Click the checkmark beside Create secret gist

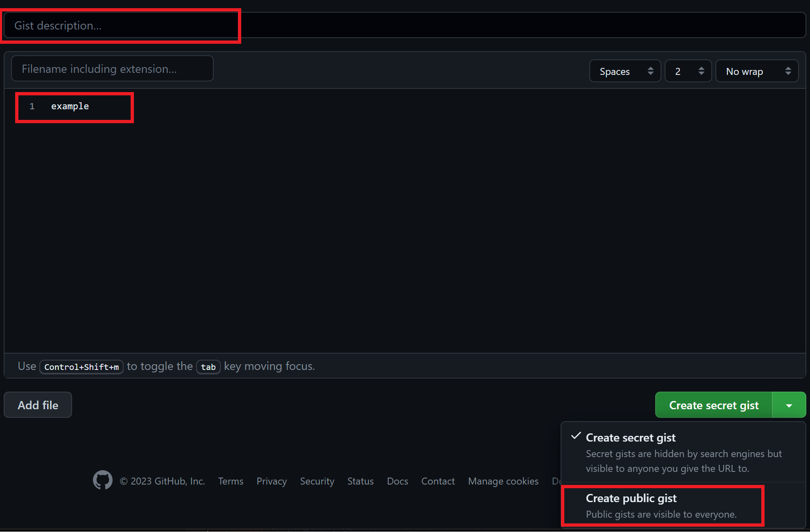576,436
